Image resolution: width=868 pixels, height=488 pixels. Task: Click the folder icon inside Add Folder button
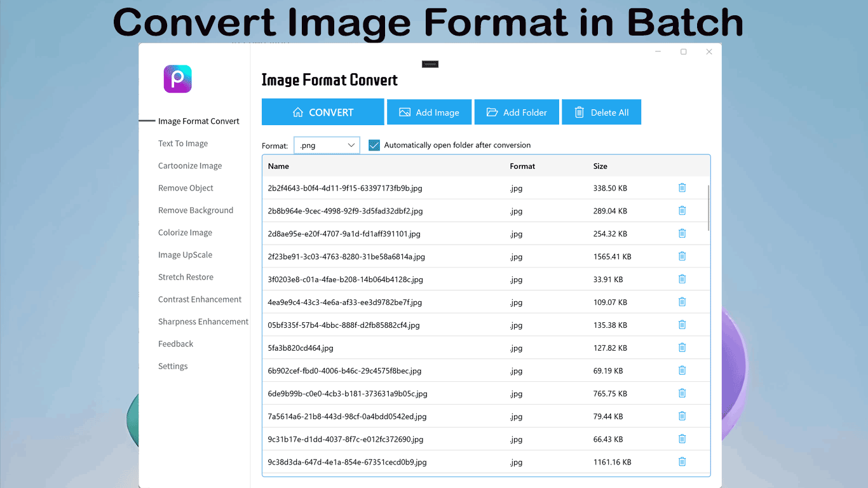(x=491, y=112)
